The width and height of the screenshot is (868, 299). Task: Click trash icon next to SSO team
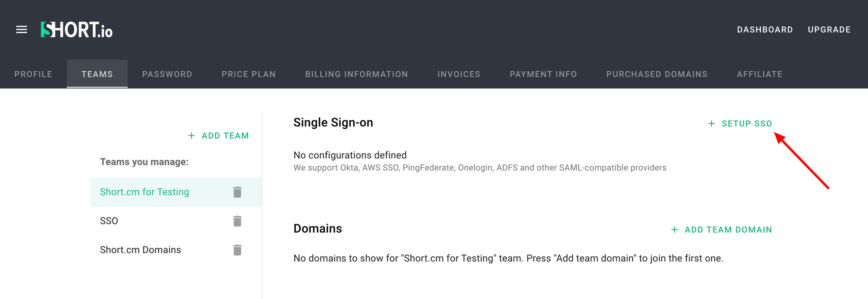point(237,221)
